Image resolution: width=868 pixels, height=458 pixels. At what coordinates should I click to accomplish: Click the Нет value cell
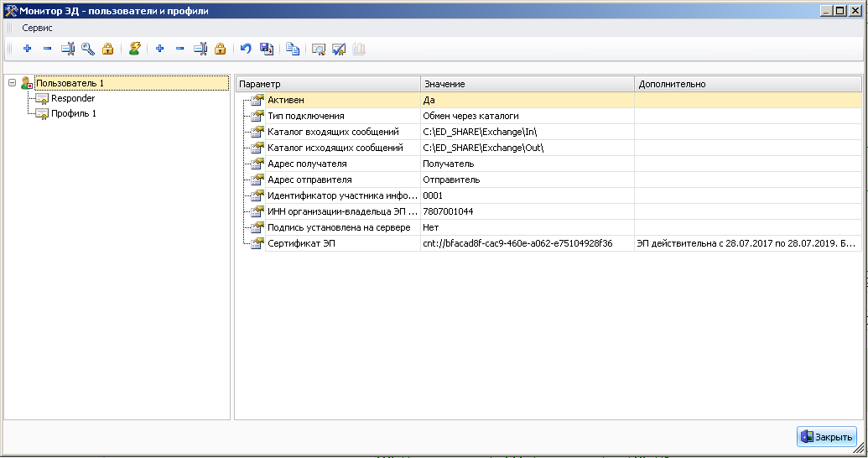point(528,227)
